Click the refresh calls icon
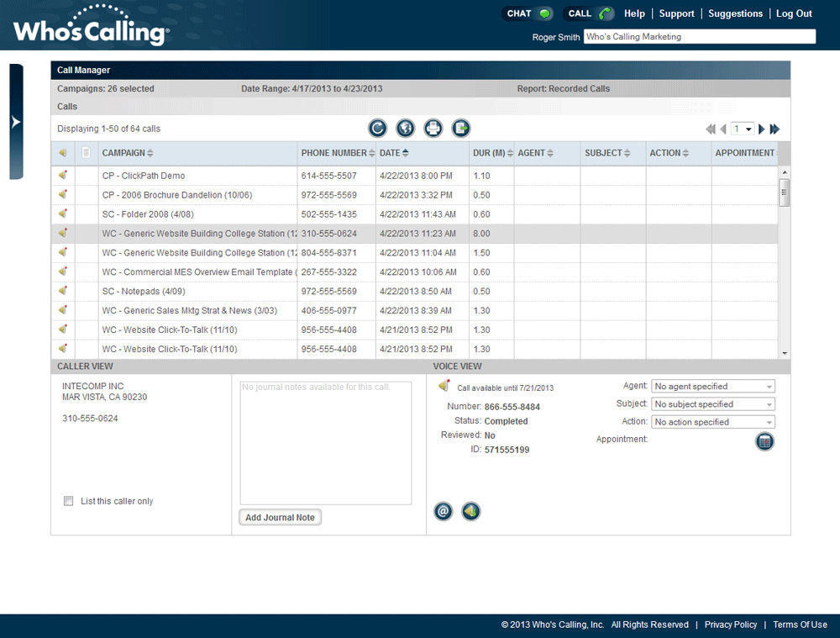Viewport: 840px width, 638px height. 378,128
